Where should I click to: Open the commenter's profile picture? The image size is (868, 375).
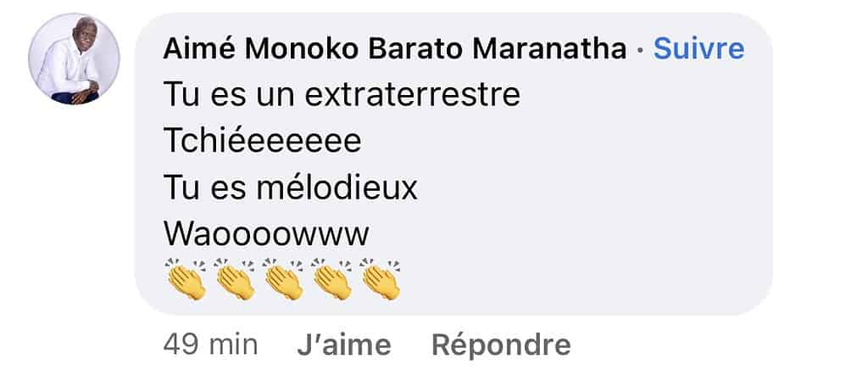[x=75, y=59]
